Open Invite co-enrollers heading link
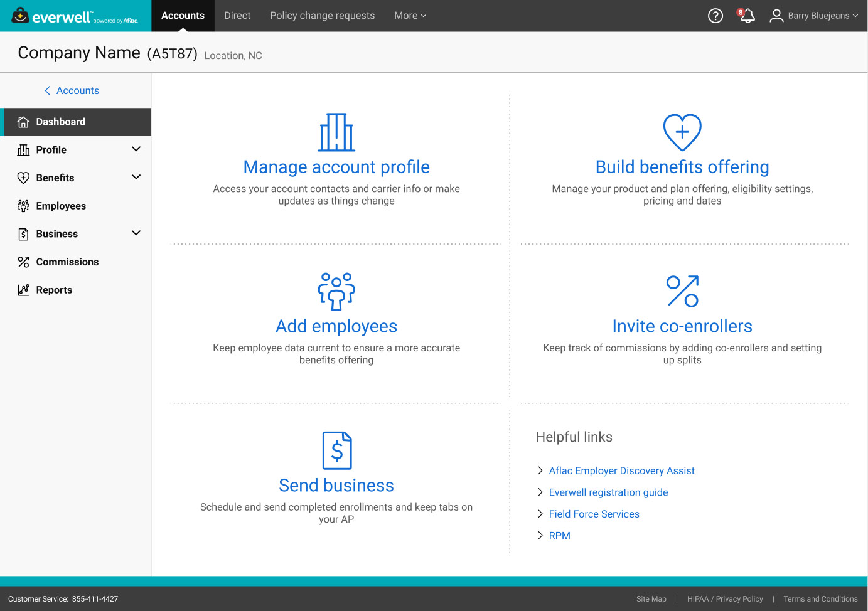 pyautogui.click(x=682, y=326)
